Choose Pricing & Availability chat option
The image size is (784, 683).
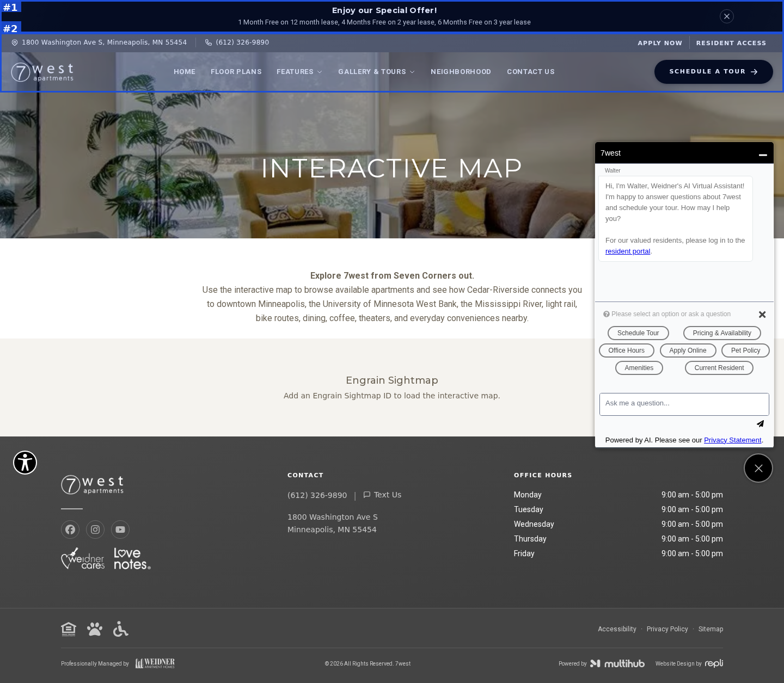click(x=722, y=333)
